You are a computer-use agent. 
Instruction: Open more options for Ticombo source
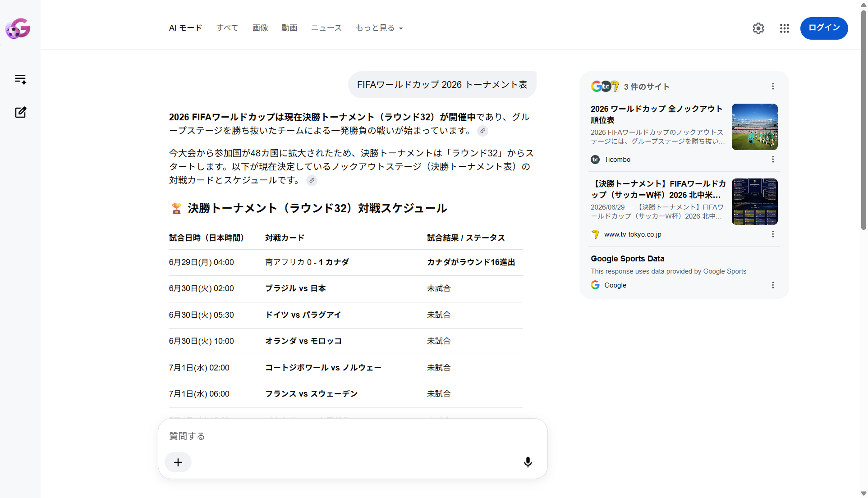[773, 159]
